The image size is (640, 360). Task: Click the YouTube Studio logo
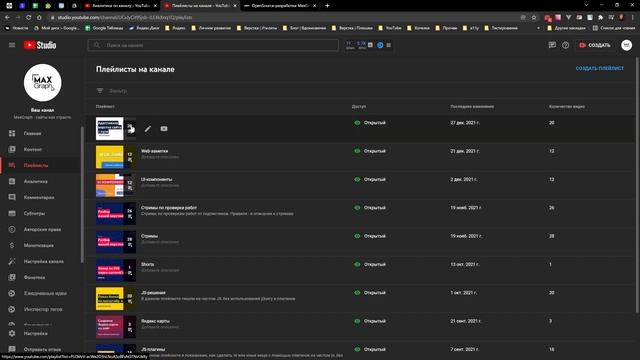coord(40,45)
